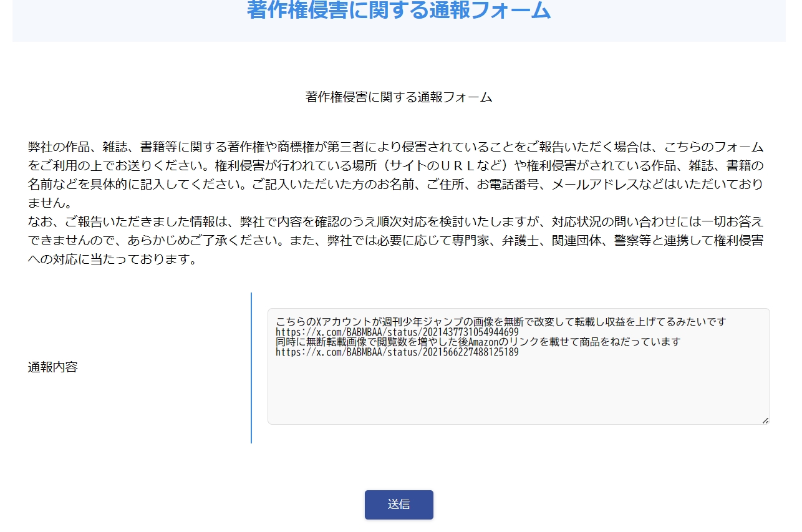Click the 送信 submit button
Viewport: 802px width, 532px height.
[399, 505]
